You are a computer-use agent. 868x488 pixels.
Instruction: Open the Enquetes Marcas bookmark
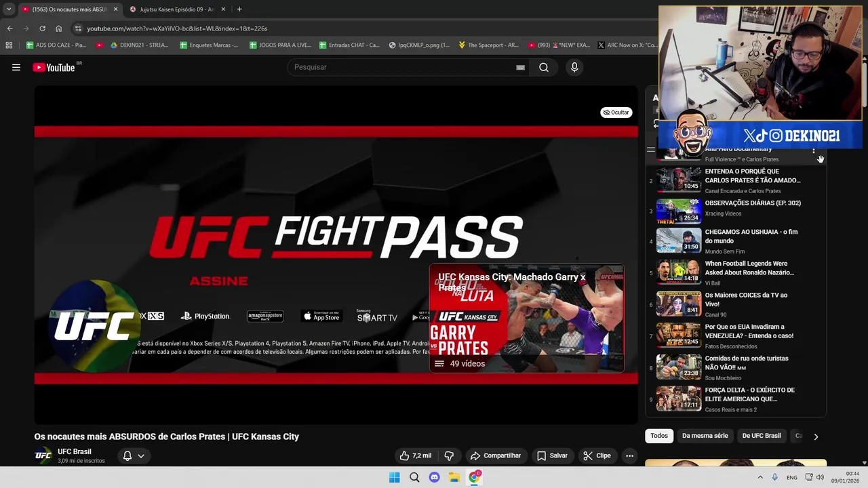209,45
